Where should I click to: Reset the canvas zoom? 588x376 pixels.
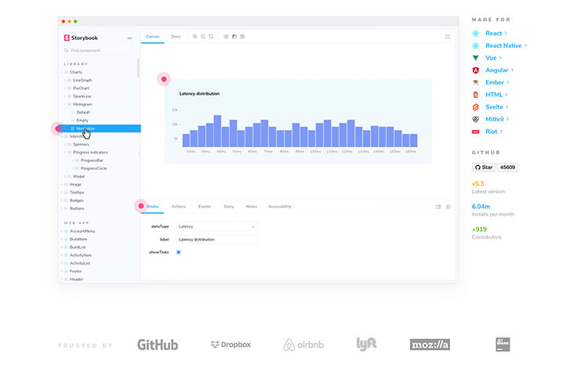point(211,36)
